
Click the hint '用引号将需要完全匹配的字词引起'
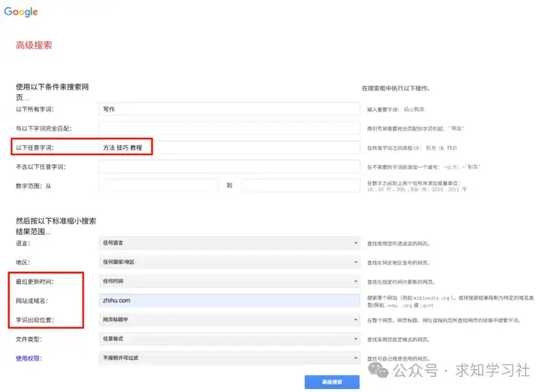[416, 129]
